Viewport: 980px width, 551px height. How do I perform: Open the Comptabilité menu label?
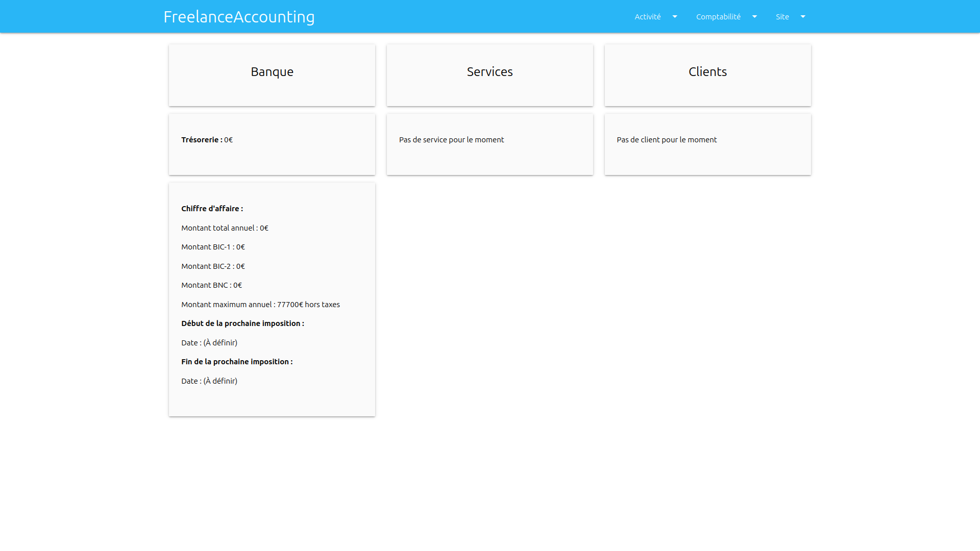pyautogui.click(x=718, y=17)
